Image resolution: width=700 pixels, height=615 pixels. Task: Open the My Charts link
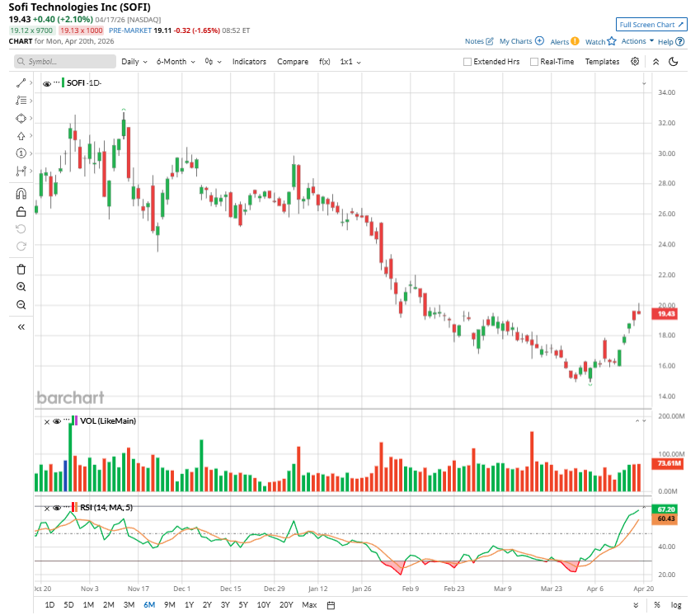tap(521, 41)
